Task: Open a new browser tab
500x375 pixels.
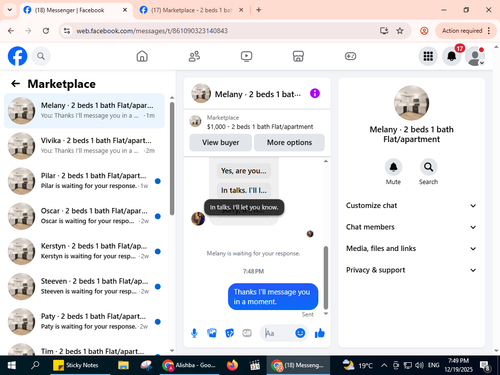Action: pyautogui.click(x=259, y=10)
